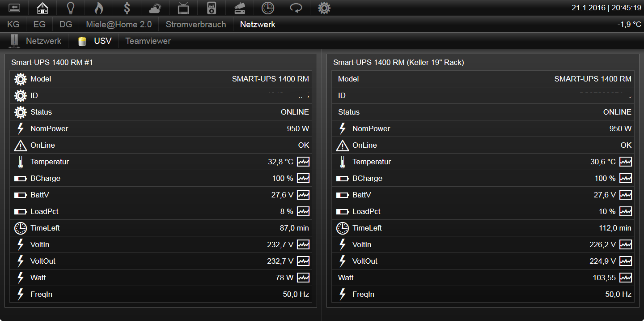Show VoltIn chart for Smart-UPS #1
Image resolution: width=644 pixels, height=321 pixels.
[303, 244]
